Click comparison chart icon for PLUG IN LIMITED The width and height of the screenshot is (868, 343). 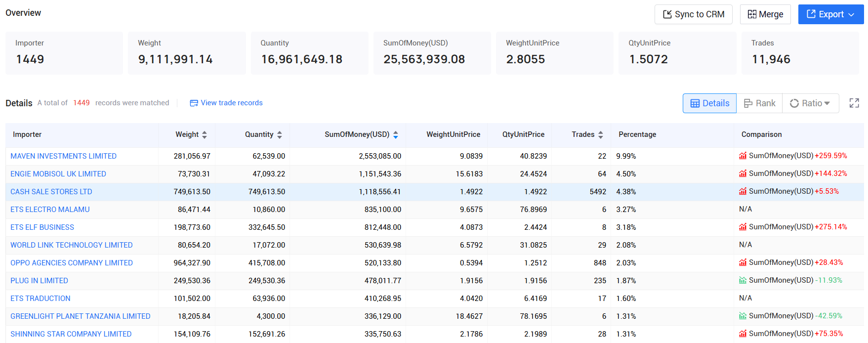(743, 280)
